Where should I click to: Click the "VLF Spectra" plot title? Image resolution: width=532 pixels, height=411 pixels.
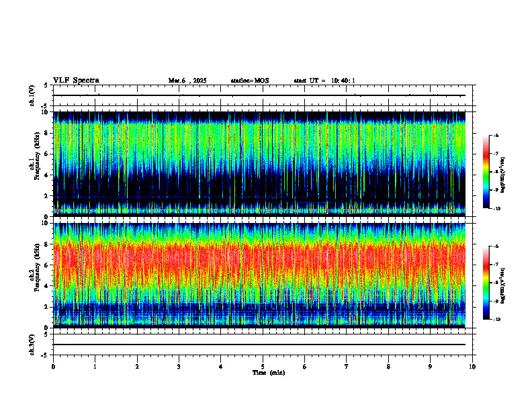pyautogui.click(x=76, y=81)
